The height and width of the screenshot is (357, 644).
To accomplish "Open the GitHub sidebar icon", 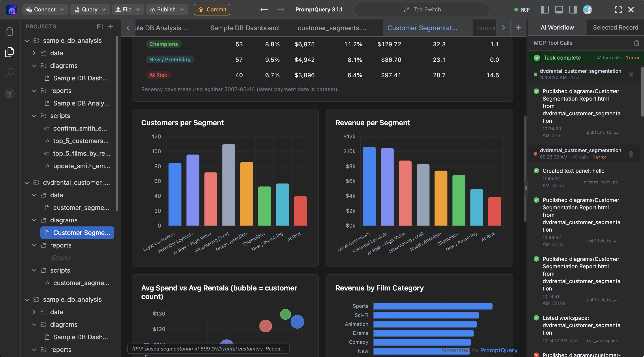I will click(9, 94).
